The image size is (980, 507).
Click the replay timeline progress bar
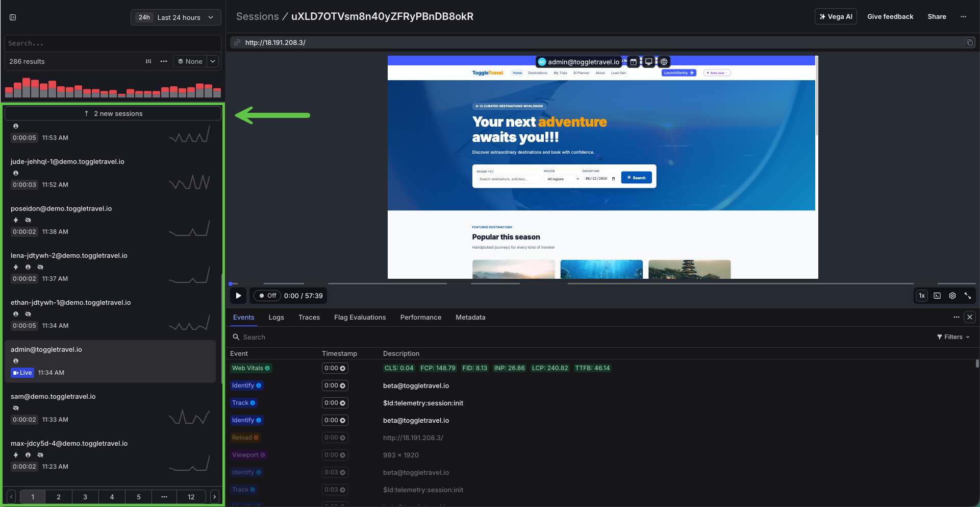pyautogui.click(x=602, y=283)
